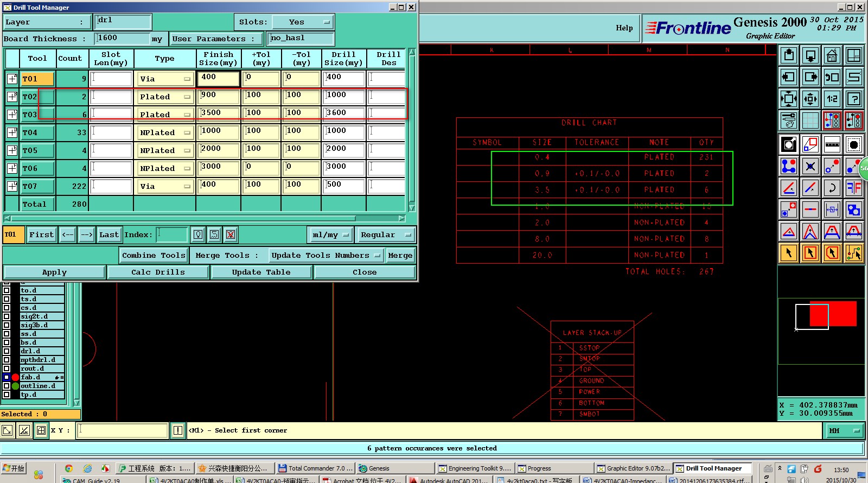Toggle the tp.d layer checkbox

click(x=7, y=395)
